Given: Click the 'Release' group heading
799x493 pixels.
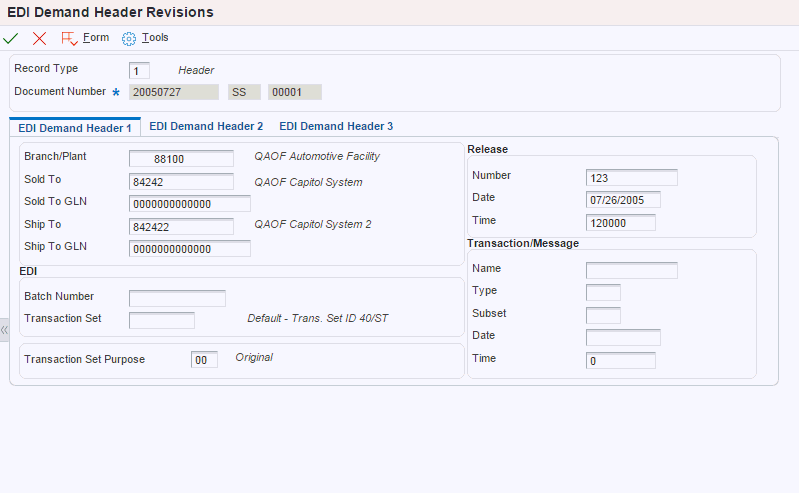Looking at the screenshot, I should click(x=488, y=149).
